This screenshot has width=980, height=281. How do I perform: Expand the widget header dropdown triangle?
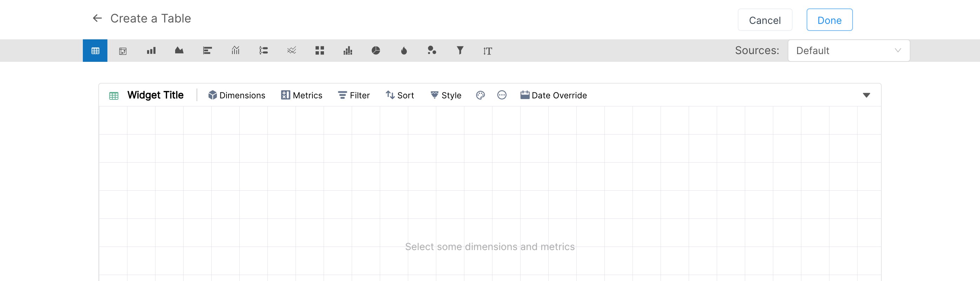pos(866,95)
